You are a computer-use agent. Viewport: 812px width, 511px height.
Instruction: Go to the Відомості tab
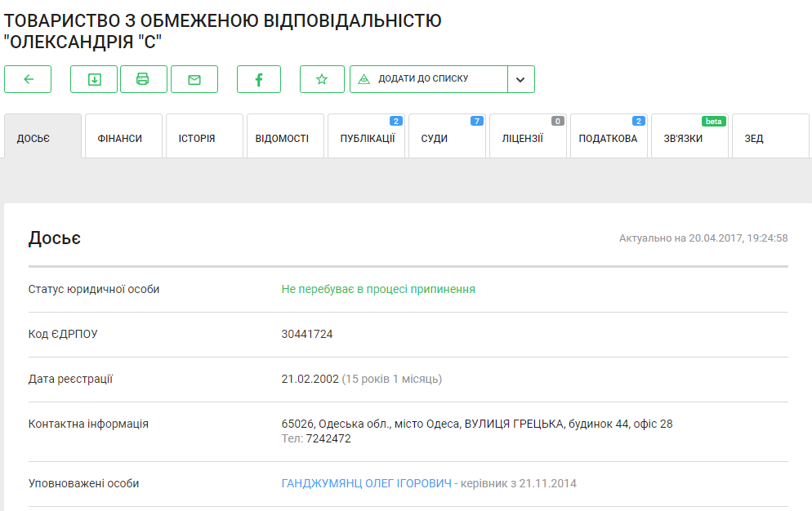[x=282, y=138]
